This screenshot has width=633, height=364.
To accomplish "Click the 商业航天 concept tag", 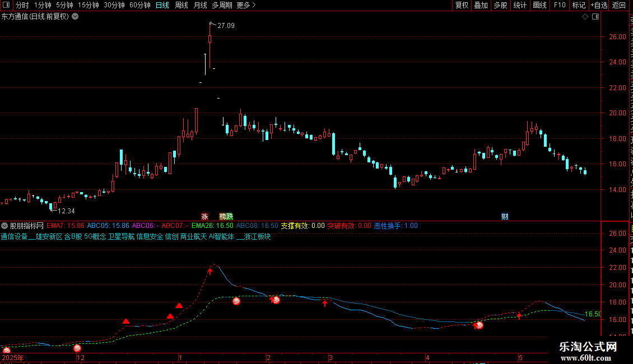I will tap(193, 236).
